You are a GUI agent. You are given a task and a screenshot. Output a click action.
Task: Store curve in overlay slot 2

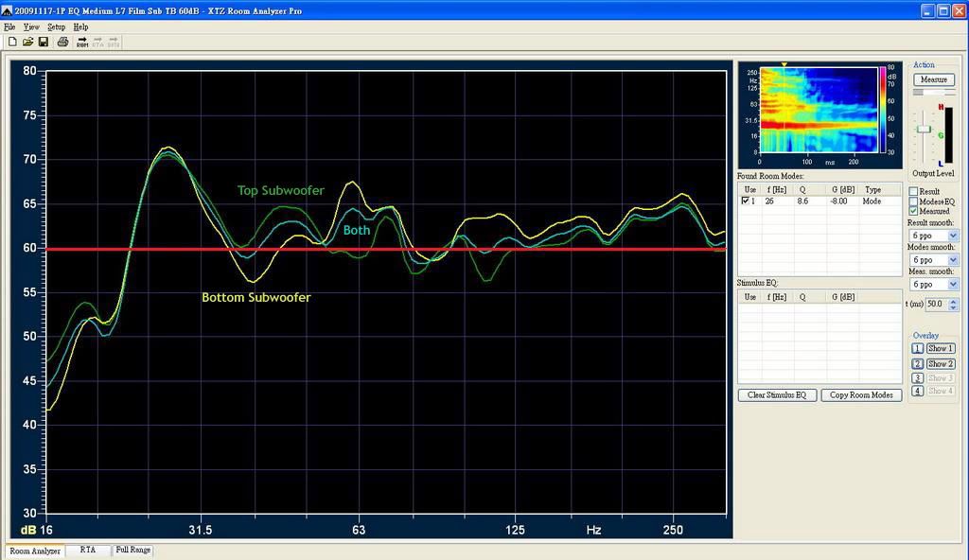[917, 364]
